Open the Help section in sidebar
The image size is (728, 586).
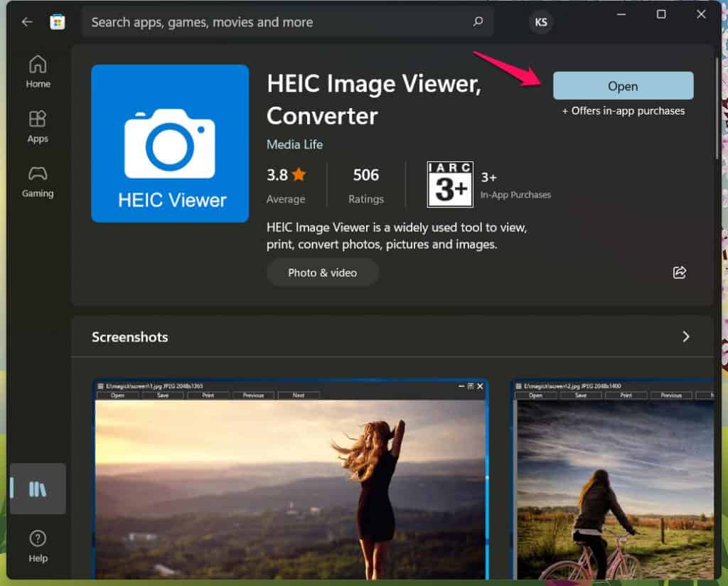(x=38, y=546)
